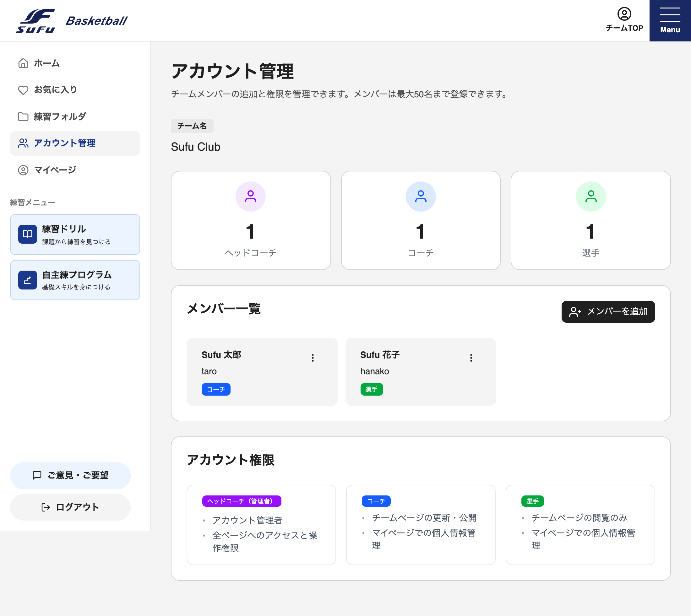The image size is (691, 616).
Task: Open the kebab menu for Sufu 花子
Action: pyautogui.click(x=471, y=358)
